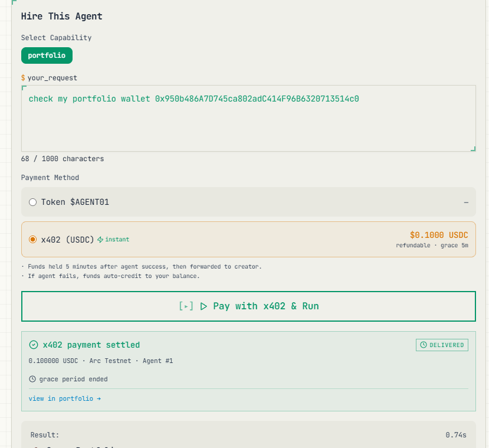This screenshot has width=489, height=448.
Task: Click the bracketed run icon in Pay button
Action: (x=186, y=306)
